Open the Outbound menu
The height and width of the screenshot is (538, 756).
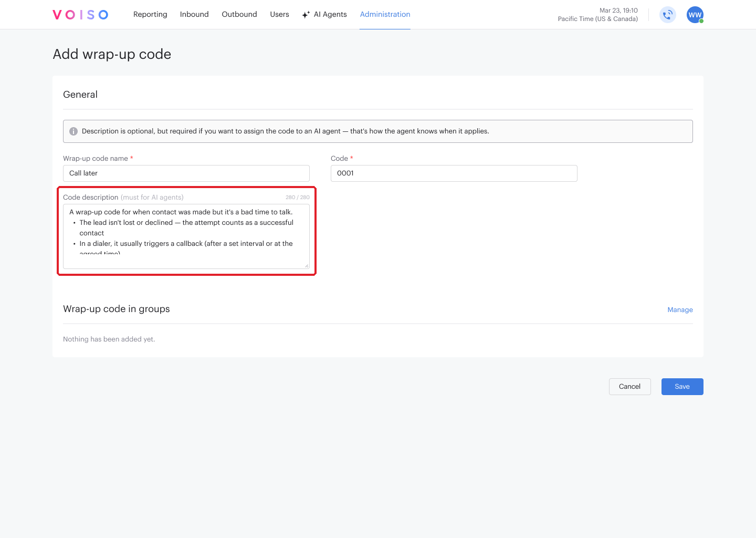pyautogui.click(x=239, y=14)
